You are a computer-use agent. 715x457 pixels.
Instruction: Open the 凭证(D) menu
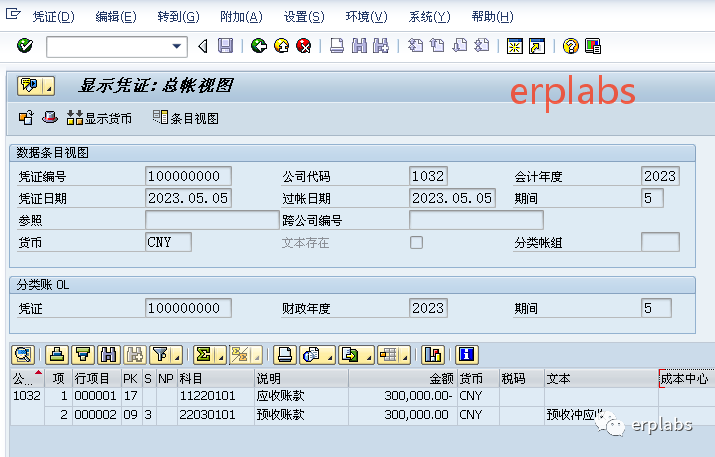[x=53, y=17]
